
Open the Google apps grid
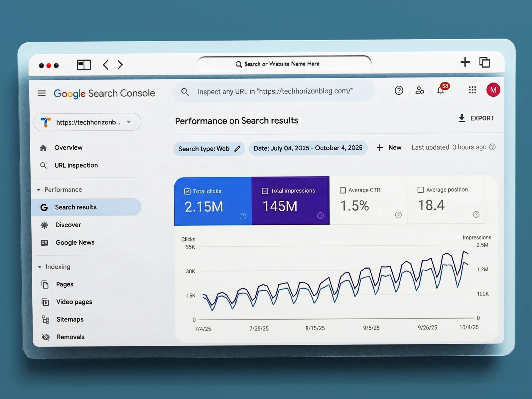pos(472,90)
